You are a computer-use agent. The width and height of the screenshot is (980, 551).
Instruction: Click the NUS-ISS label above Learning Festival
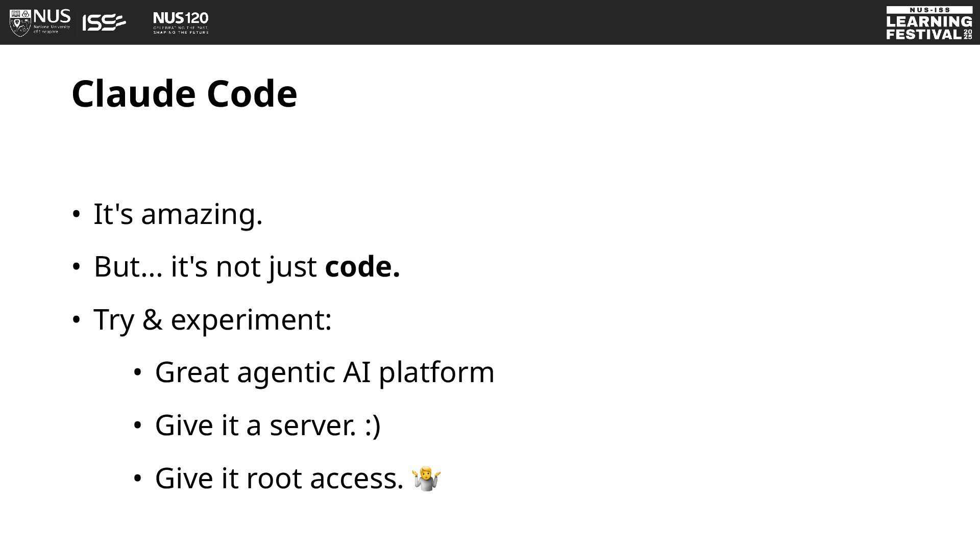[929, 10]
